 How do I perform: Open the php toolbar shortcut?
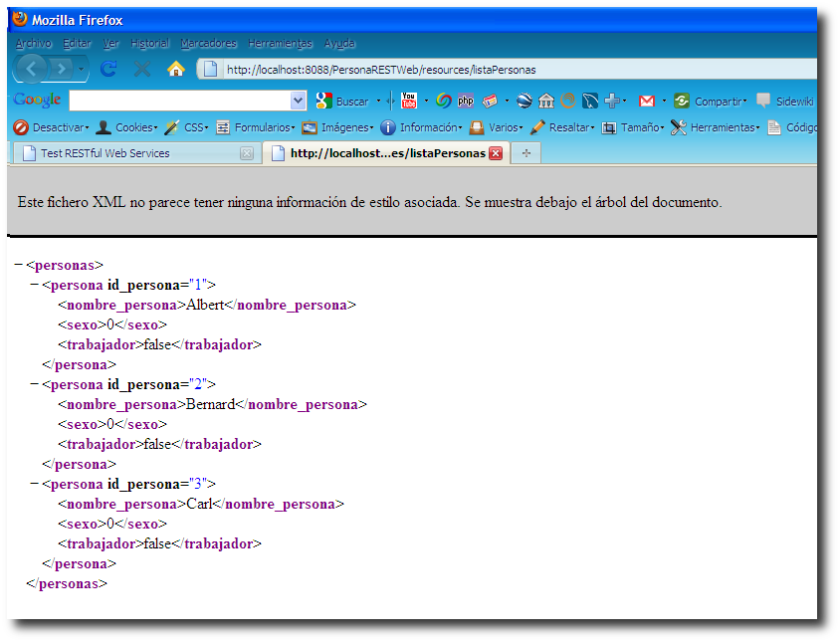coord(466,101)
